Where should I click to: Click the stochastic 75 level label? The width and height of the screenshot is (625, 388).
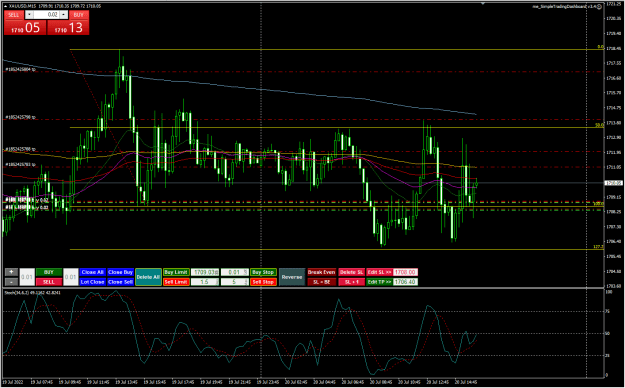click(x=608, y=311)
